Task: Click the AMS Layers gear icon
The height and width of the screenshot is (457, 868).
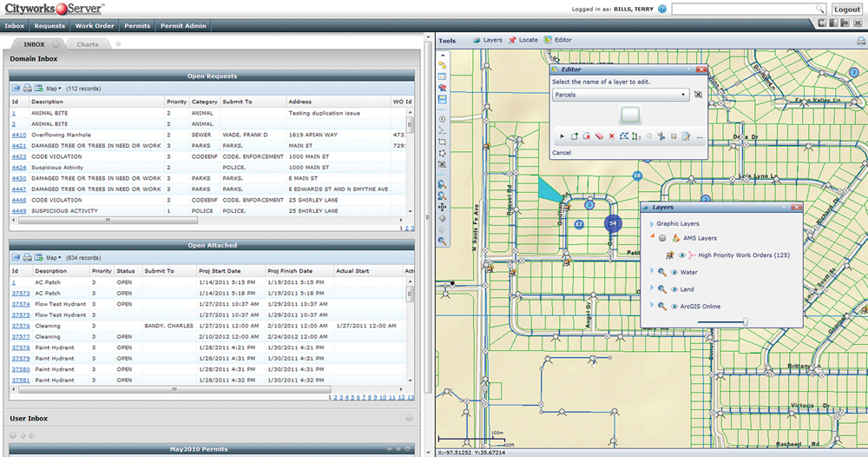Action: pyautogui.click(x=662, y=238)
